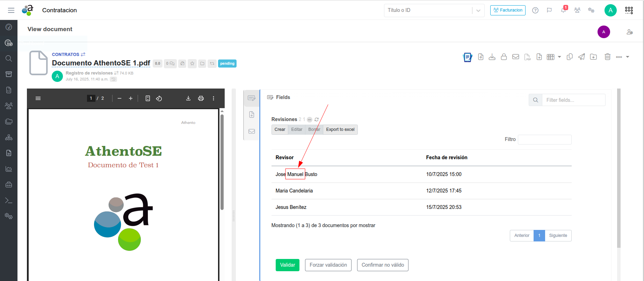Viewport: 644px width, 281px height.
Task: Toggle the PDF viewer sidebar menu
Action: point(38,98)
